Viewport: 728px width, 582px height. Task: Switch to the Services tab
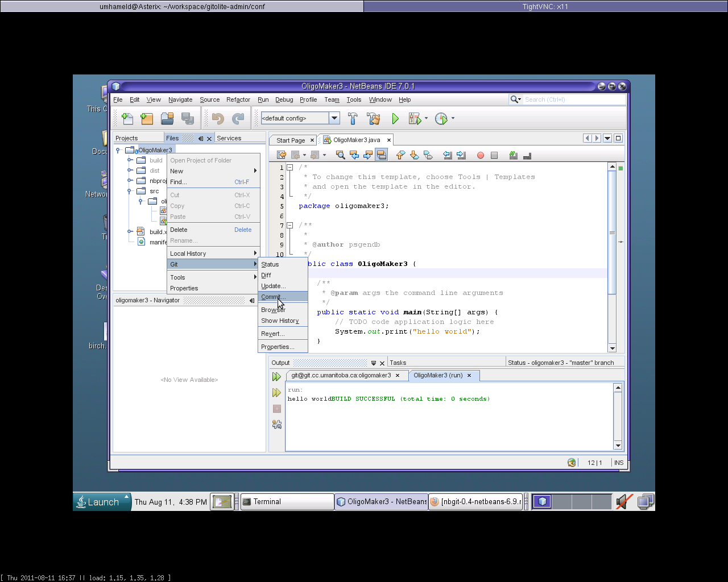[229, 138]
